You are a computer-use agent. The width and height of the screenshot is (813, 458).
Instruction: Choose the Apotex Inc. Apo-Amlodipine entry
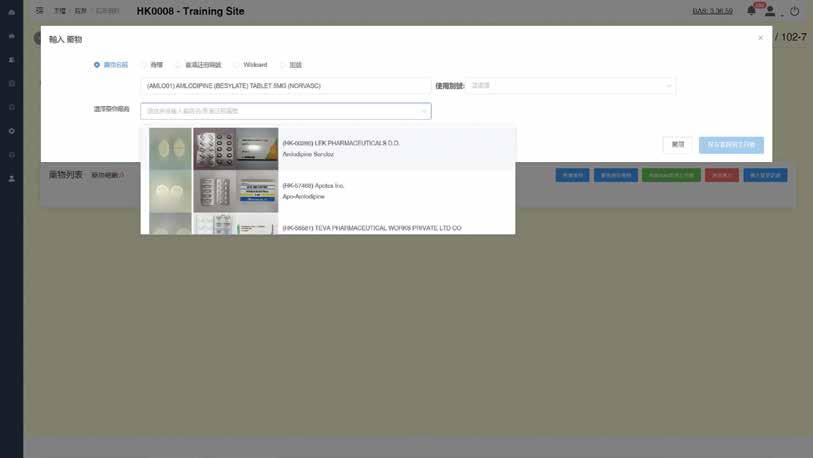tap(328, 191)
